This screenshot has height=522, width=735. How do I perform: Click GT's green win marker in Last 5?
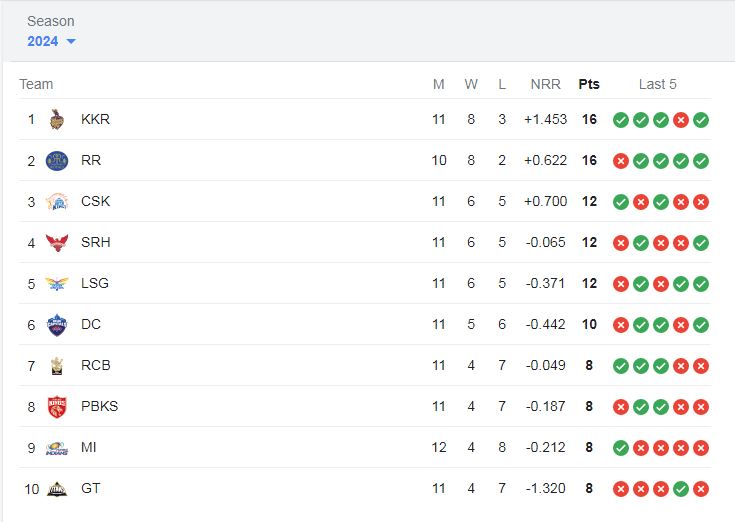pyautogui.click(x=681, y=489)
